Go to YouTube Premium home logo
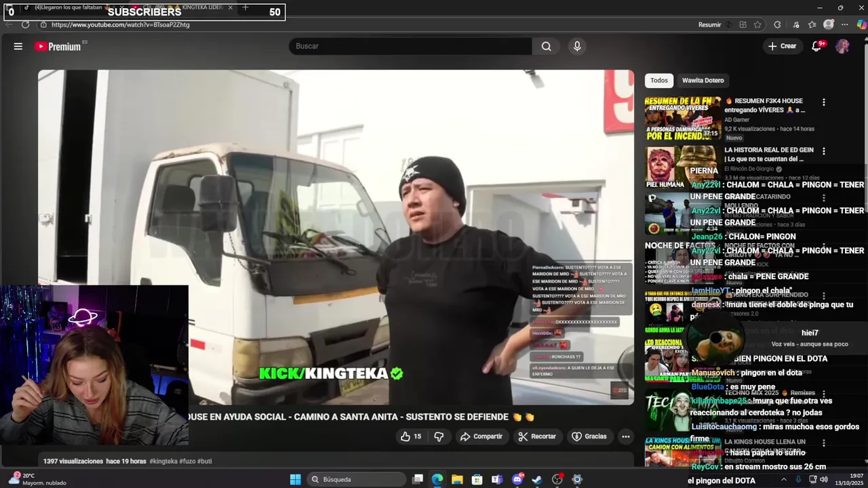 point(58,46)
